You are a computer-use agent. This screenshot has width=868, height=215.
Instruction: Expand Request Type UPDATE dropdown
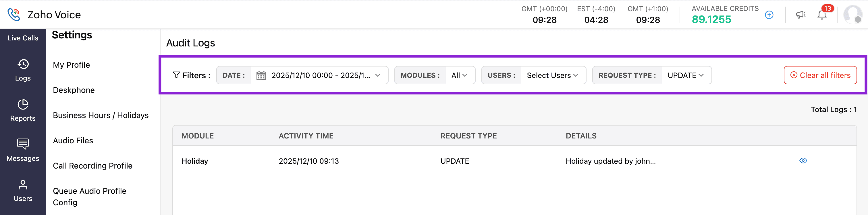(686, 75)
